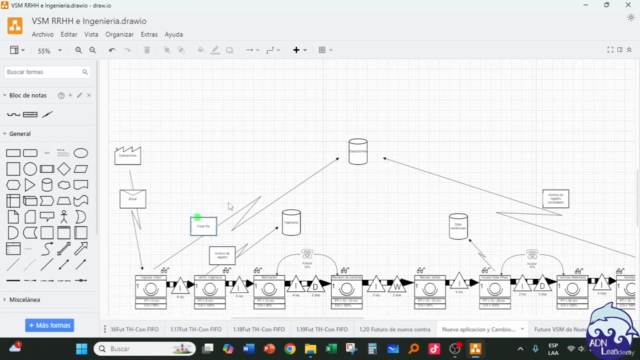Select the rectangle shape in General

pyautogui.click(x=13, y=153)
